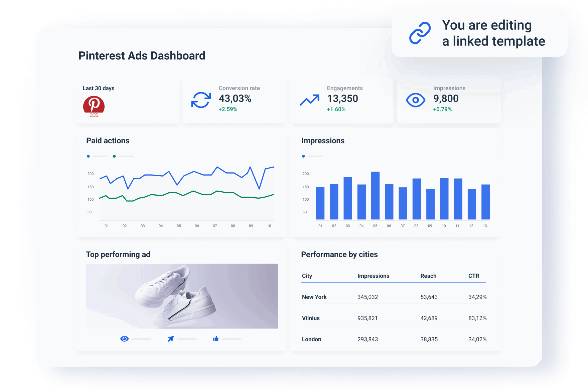
Task: Click the send arrow icon below the ad image
Action: point(171,339)
